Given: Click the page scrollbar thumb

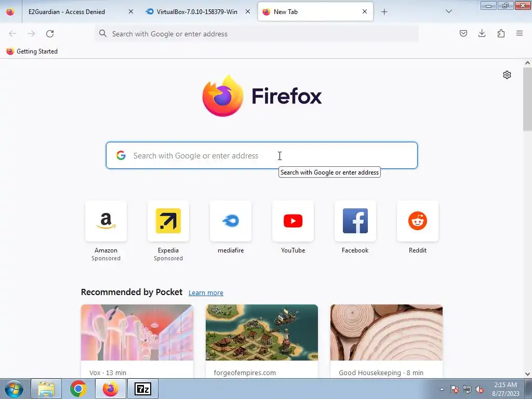Looking at the screenshot, I should [527, 99].
